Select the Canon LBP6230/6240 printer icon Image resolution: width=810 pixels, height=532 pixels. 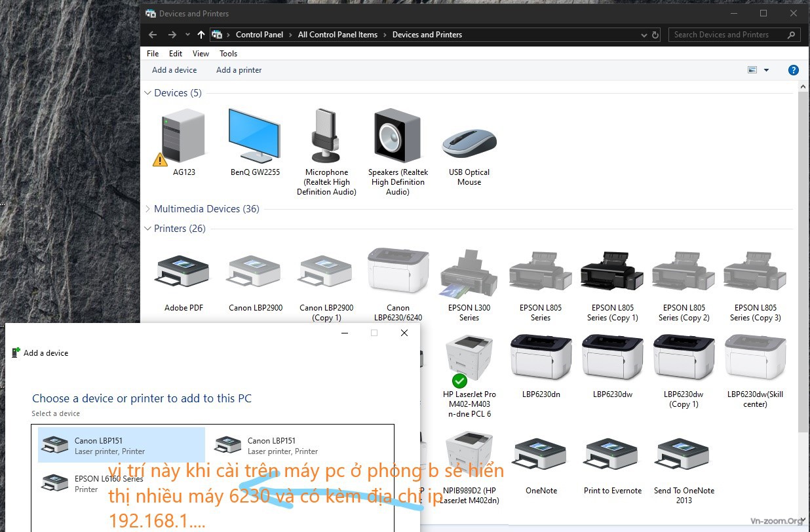(x=398, y=271)
